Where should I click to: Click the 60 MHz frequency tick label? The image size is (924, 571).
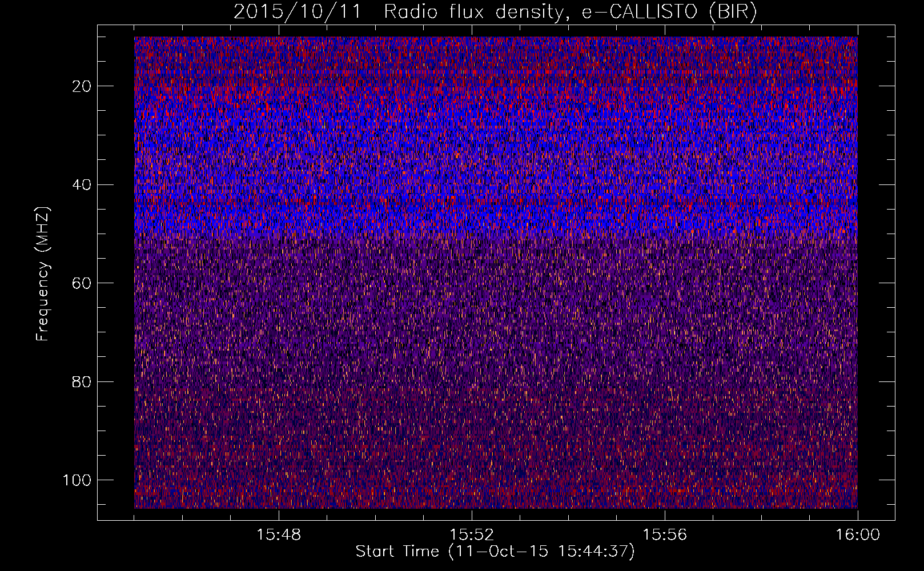(82, 283)
